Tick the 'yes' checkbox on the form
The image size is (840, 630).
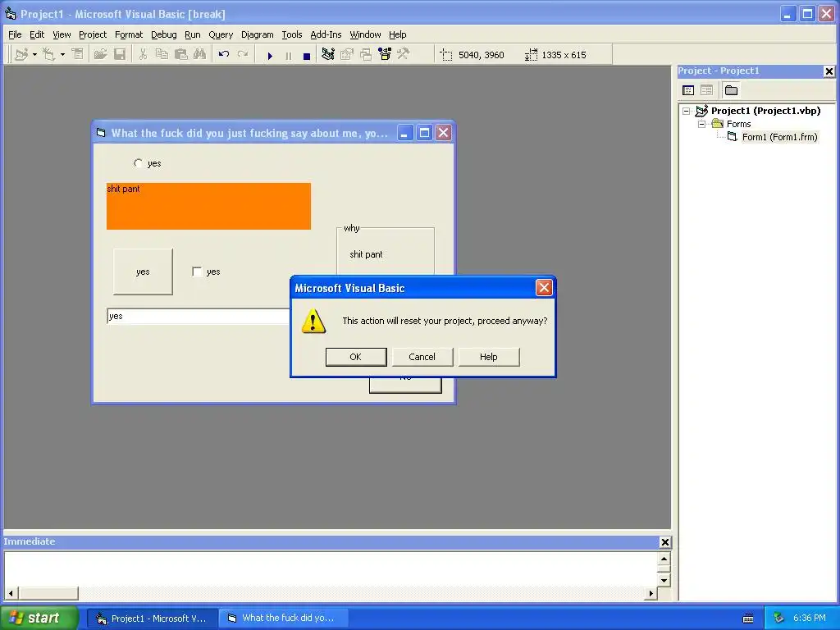pyautogui.click(x=197, y=272)
